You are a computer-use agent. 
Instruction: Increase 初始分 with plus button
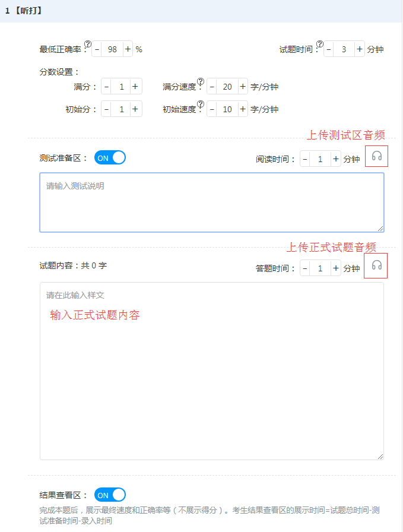click(135, 109)
